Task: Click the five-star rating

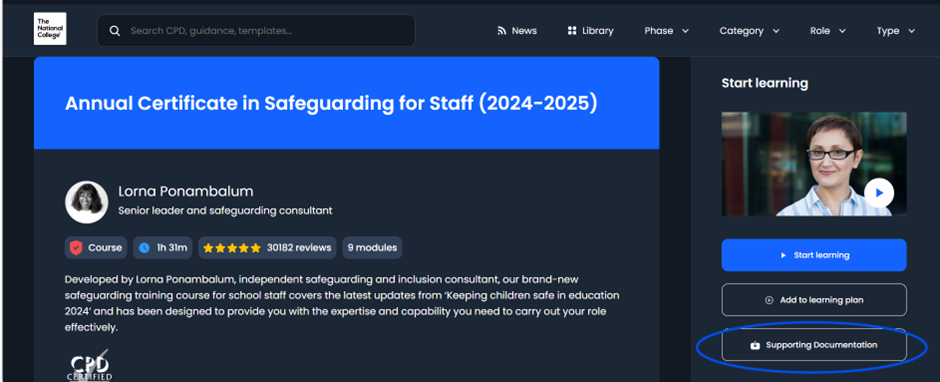Action: pyautogui.click(x=232, y=248)
